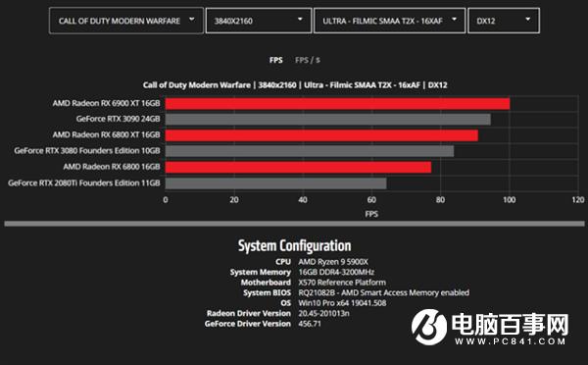588x365 pixels.
Task: Select the label AMD Radeon RX 6800 XT 16GB
Action: coord(106,134)
